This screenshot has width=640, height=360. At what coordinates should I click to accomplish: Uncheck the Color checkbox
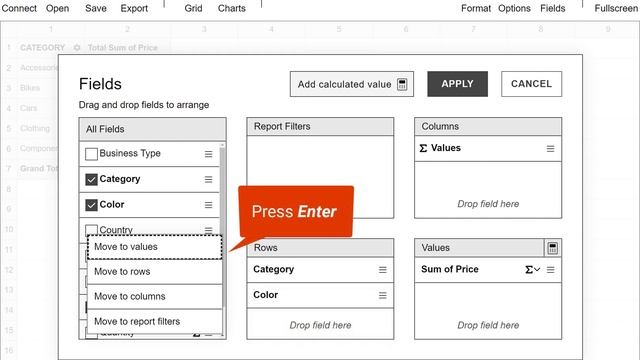[91, 205]
